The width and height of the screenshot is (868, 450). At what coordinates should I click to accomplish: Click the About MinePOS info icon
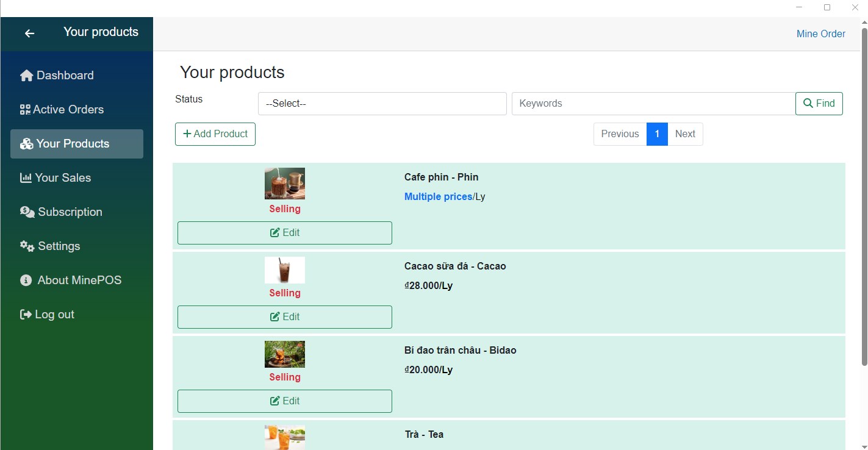(26, 280)
